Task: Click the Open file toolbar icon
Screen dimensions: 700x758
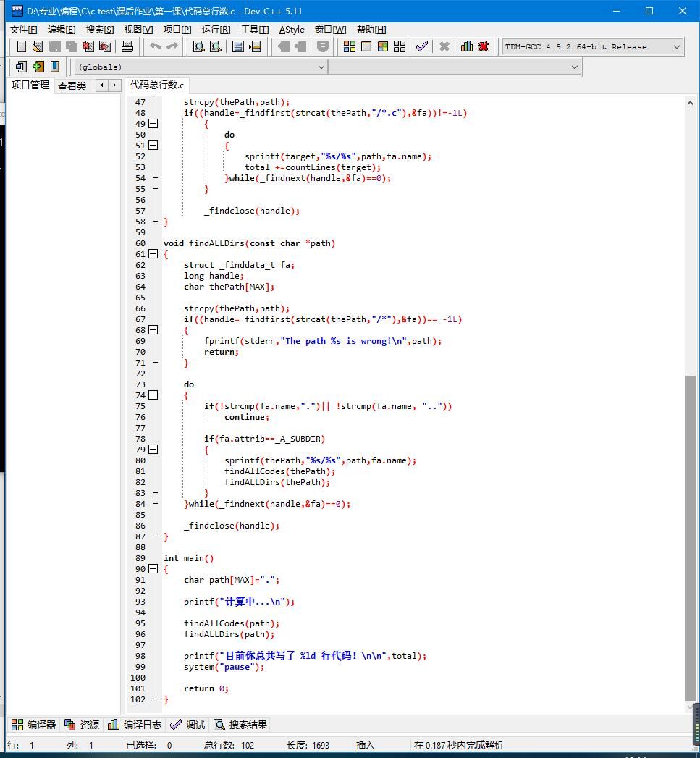Action: click(x=38, y=46)
